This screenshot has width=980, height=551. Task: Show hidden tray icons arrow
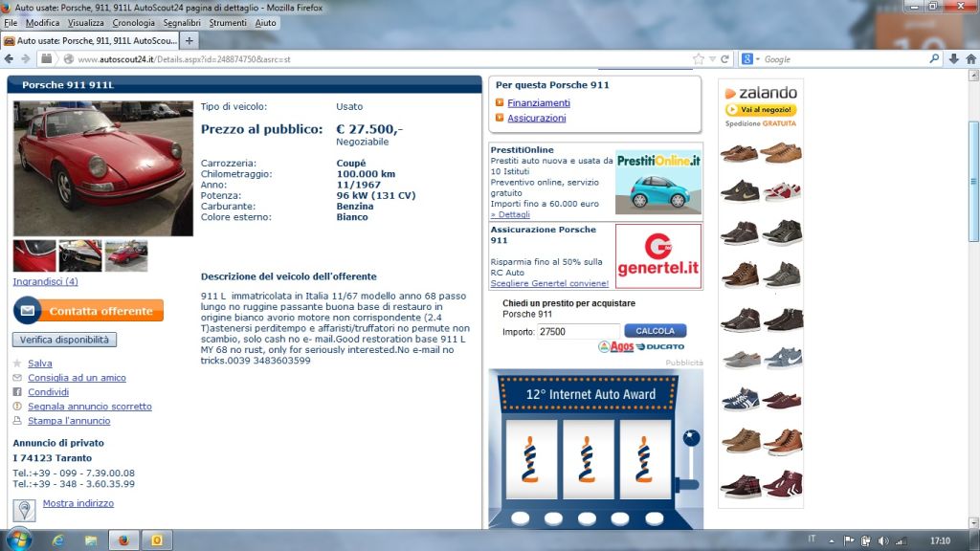[832, 541]
